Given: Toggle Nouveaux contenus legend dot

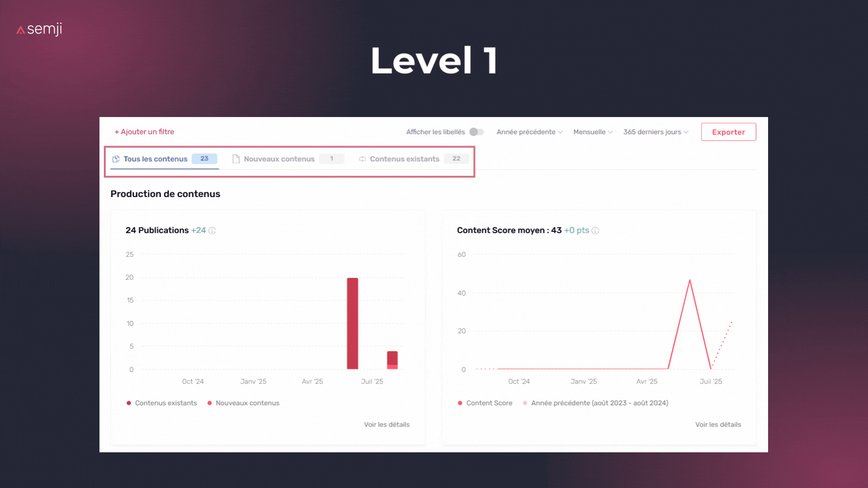Looking at the screenshot, I should pyautogui.click(x=210, y=403).
